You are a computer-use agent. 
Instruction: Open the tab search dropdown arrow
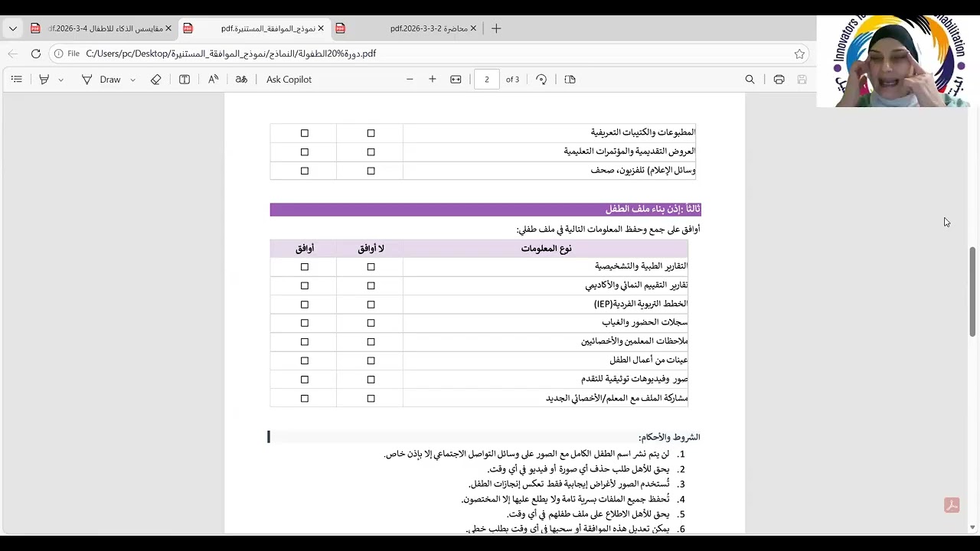pos(13,28)
